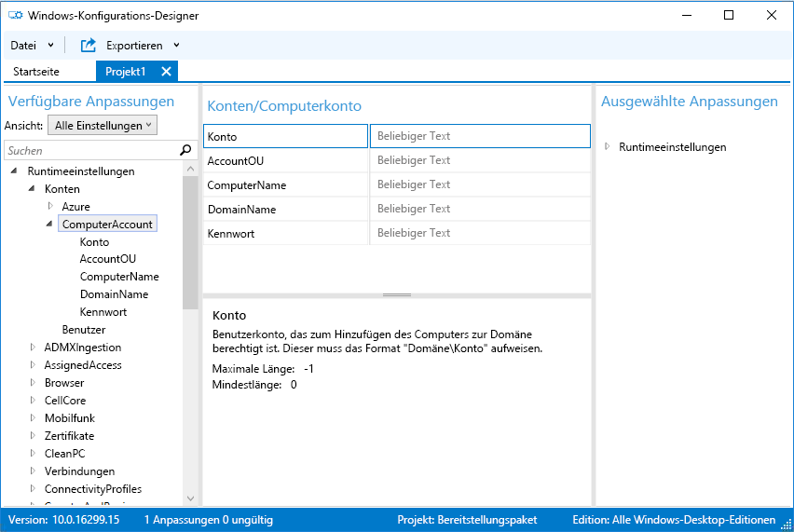Image resolution: width=794 pixels, height=532 pixels.
Task: Click the window resize grip icon
Action: point(787,525)
